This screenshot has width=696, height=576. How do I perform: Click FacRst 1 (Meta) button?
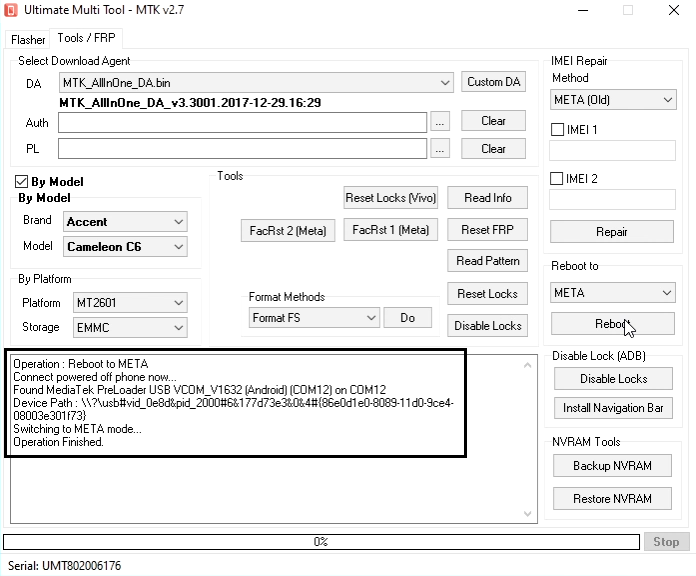[391, 230]
